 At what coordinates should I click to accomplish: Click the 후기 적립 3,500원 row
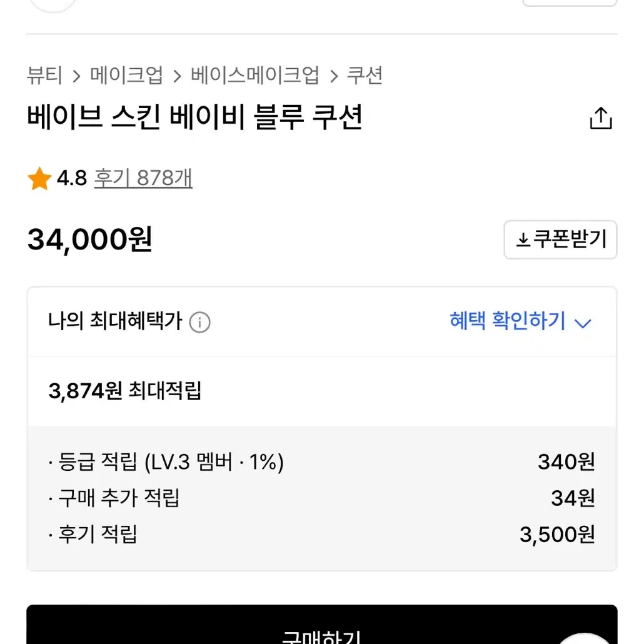click(x=322, y=535)
